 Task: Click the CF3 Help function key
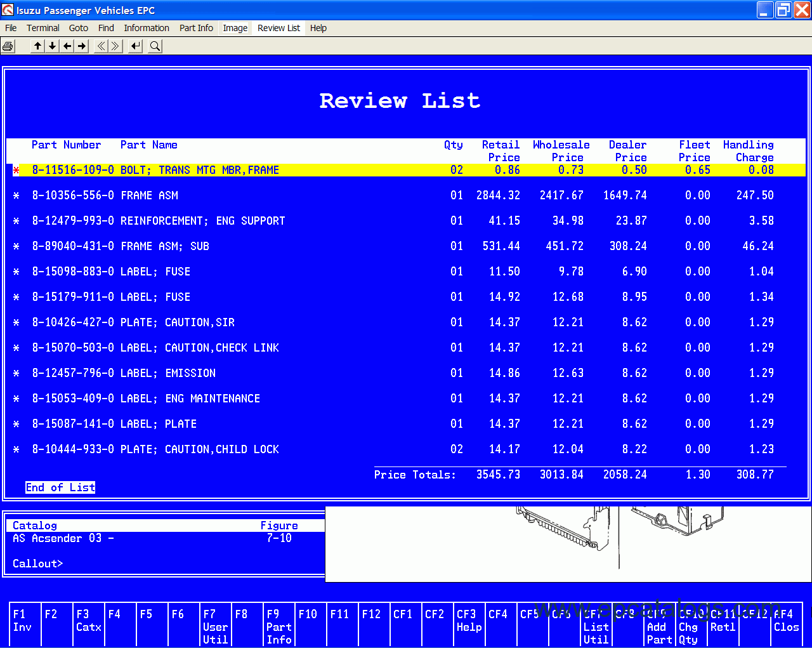point(469,625)
